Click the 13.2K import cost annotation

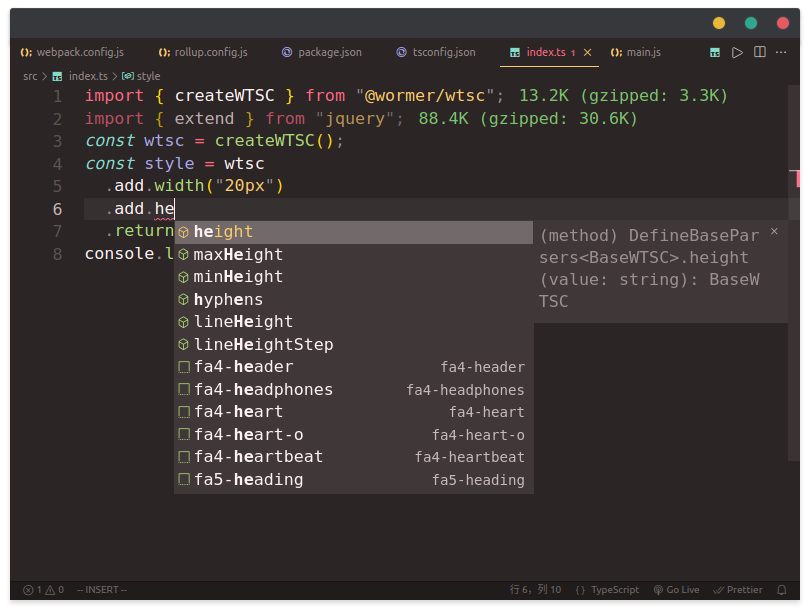623,96
